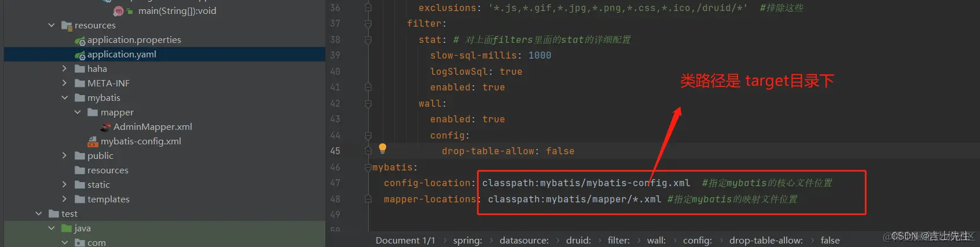Click value 1000 on line 39
Viewport: 980px width, 247px height.
click(x=540, y=56)
